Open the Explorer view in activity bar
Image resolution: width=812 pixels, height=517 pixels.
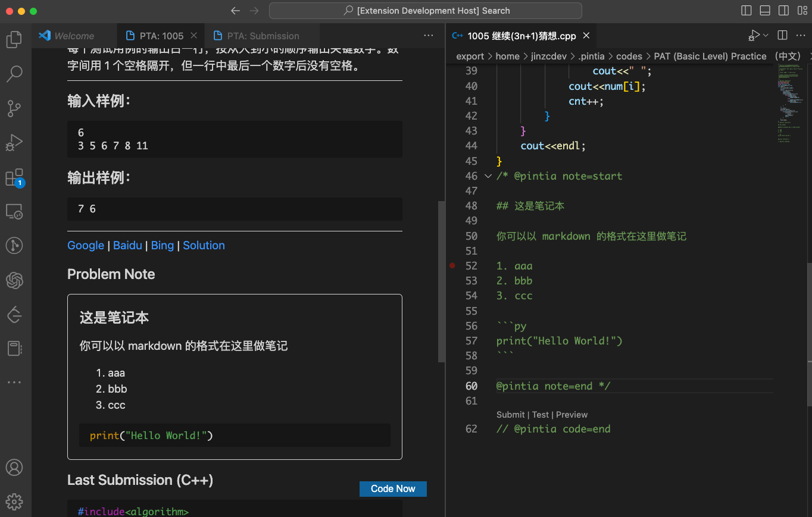point(14,39)
